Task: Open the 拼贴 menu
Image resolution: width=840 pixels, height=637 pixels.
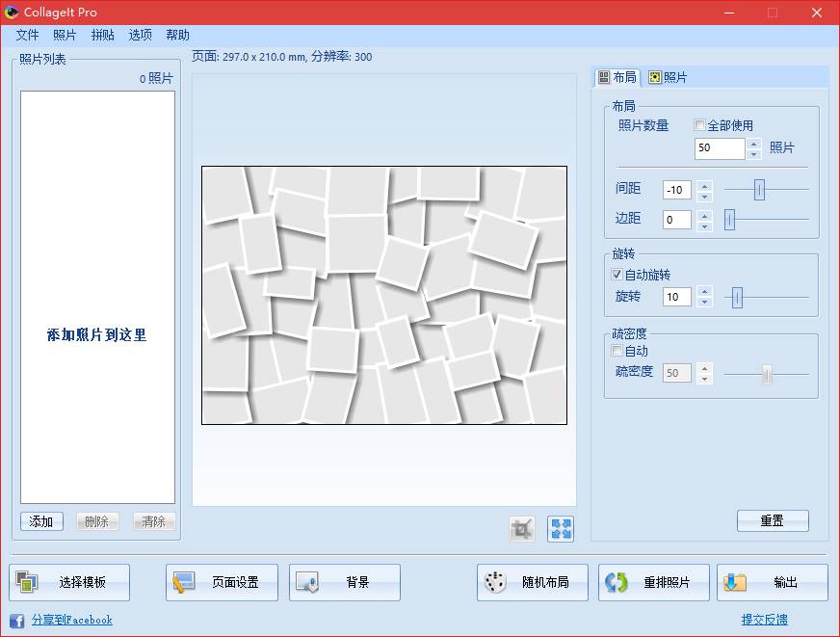Action: click(x=103, y=35)
